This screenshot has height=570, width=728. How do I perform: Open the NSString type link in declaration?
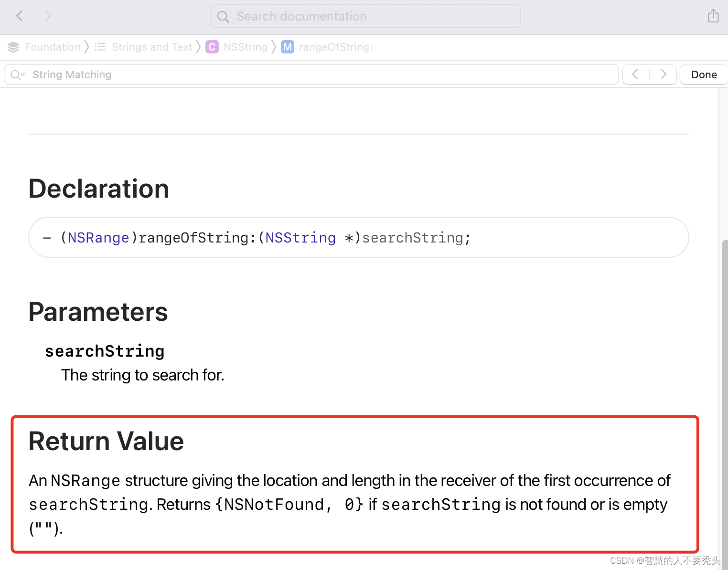click(300, 238)
